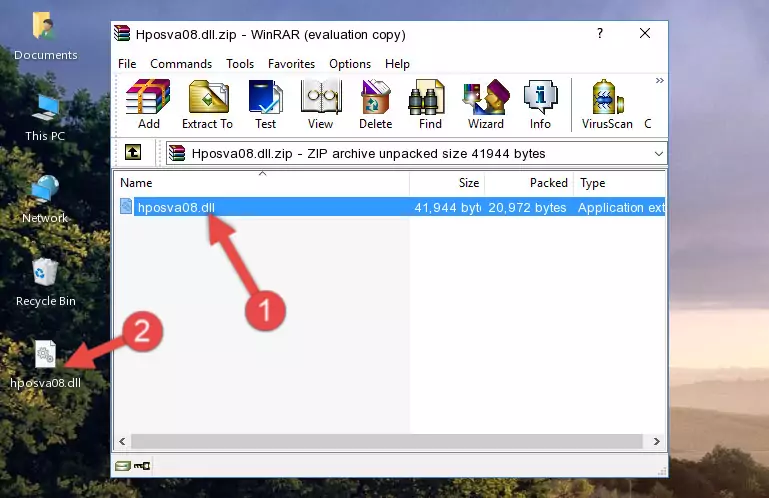Click the file icon of hposva08.dll row
This screenshot has height=498, width=769.
click(x=126, y=207)
